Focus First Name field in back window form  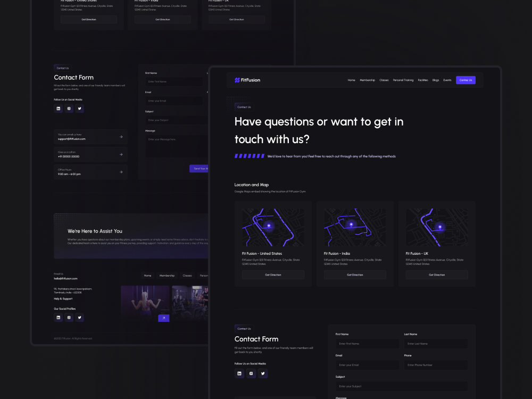pos(174,82)
